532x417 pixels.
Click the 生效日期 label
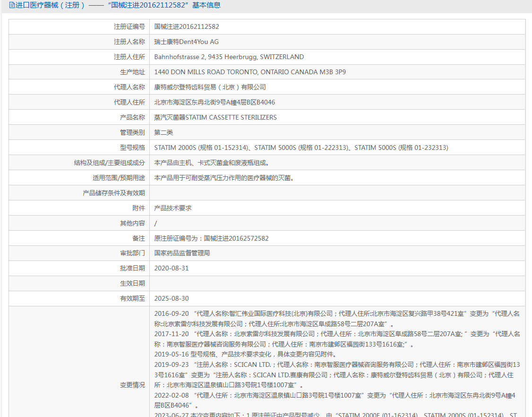pyautogui.click(x=132, y=283)
